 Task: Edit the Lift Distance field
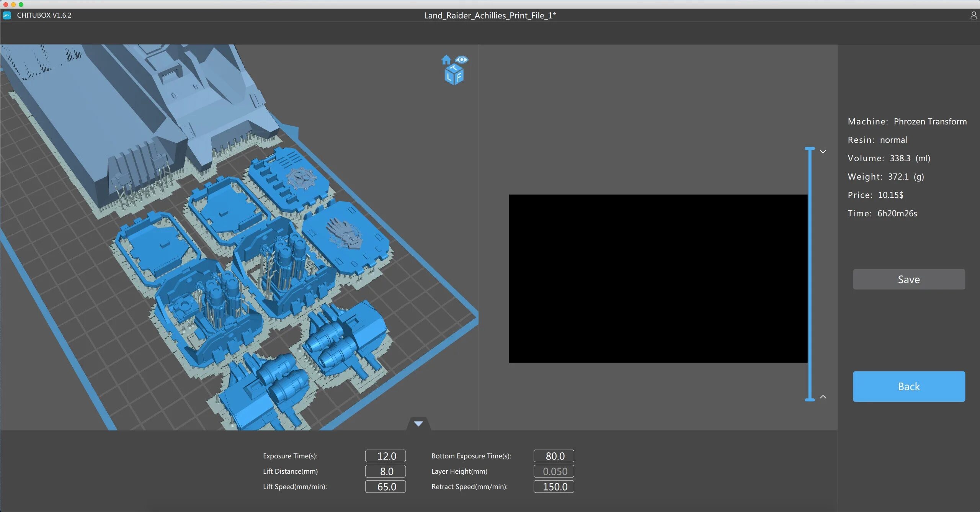coord(385,471)
